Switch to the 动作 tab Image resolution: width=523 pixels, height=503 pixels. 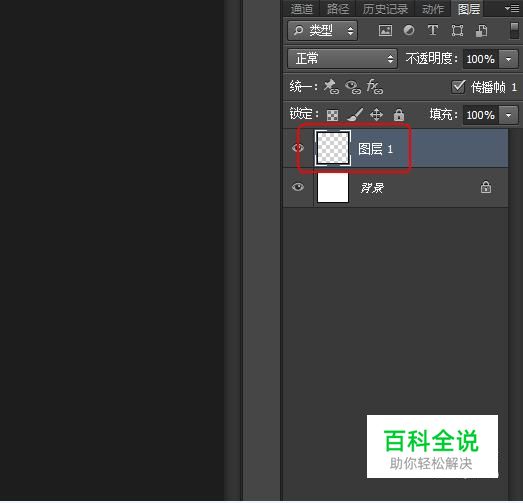(433, 9)
